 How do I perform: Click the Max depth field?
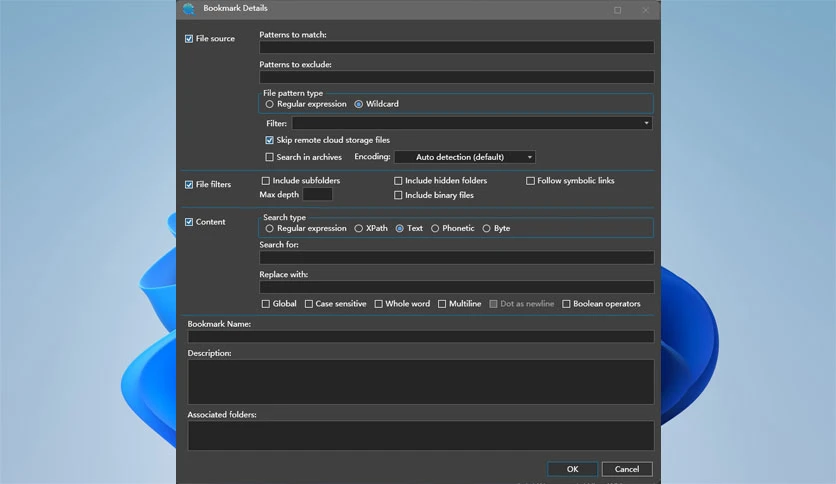tap(317, 195)
